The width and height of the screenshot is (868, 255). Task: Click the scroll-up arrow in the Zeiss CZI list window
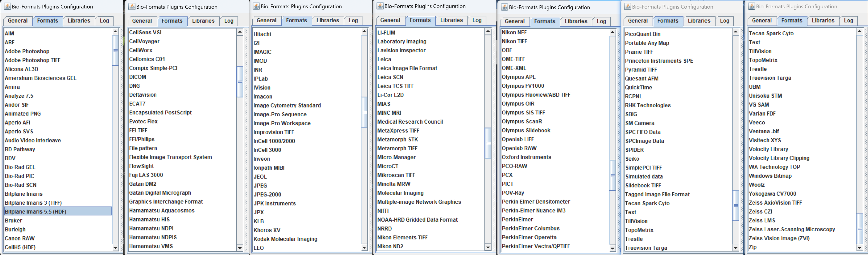click(860, 32)
